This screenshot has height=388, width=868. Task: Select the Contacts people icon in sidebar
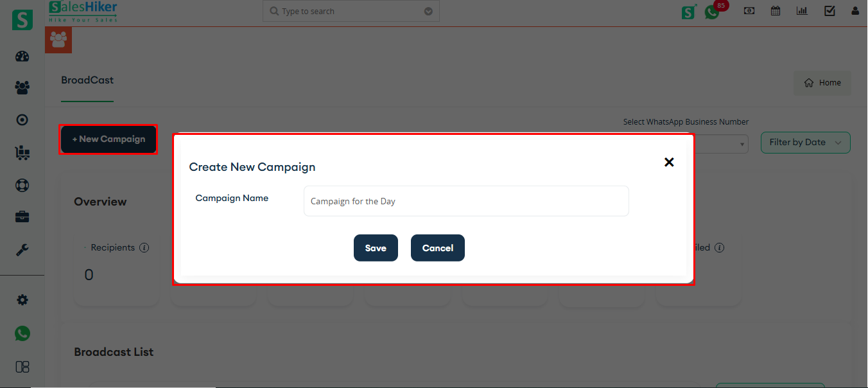click(22, 88)
